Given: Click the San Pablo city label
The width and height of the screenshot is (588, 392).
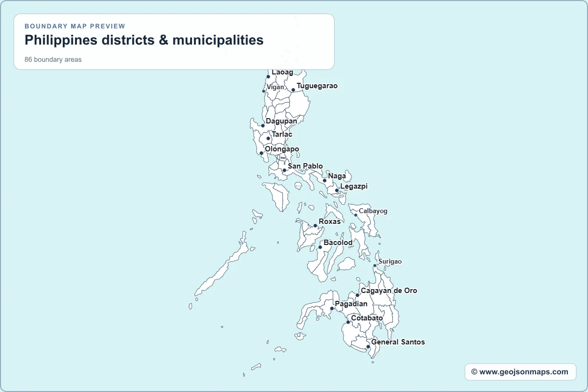Looking at the screenshot, I should point(305,166).
